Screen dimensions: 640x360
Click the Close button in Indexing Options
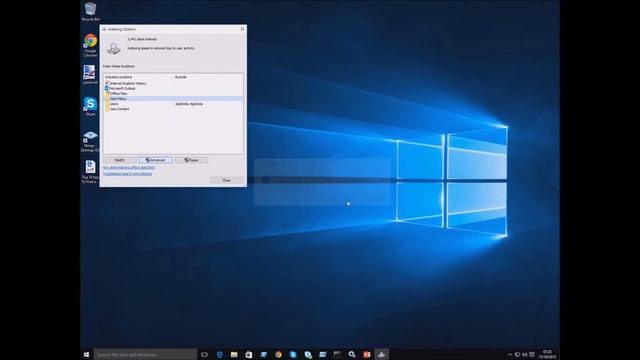[x=227, y=180]
